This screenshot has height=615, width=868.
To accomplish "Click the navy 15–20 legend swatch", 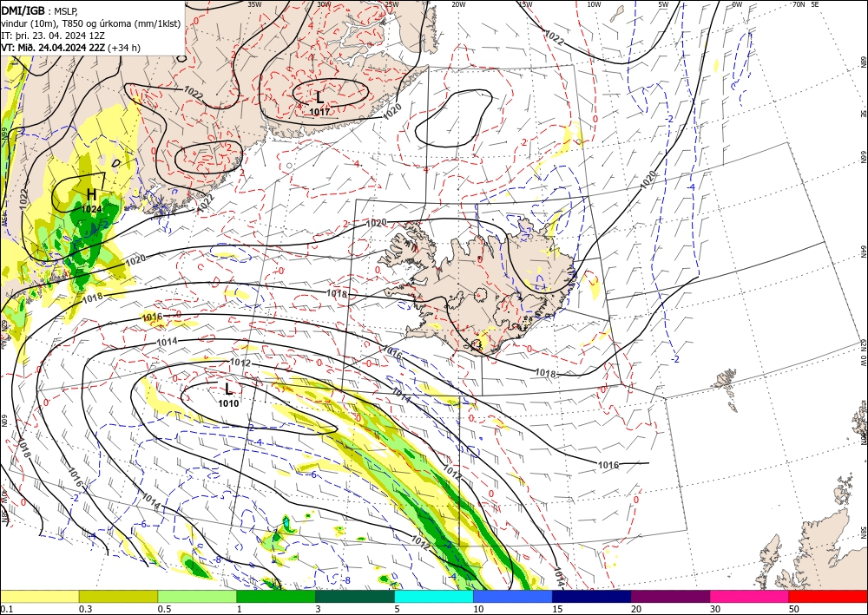I will [x=592, y=596].
